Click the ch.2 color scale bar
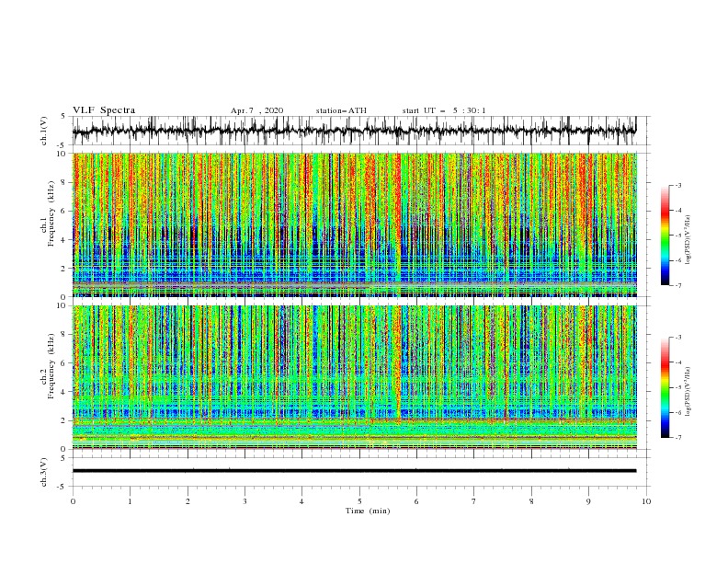Screen dimensions: 728x563 point(665,387)
